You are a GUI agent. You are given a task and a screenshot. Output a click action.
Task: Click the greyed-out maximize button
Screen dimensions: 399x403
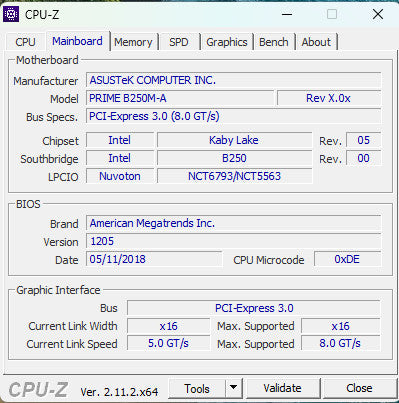pos(332,14)
